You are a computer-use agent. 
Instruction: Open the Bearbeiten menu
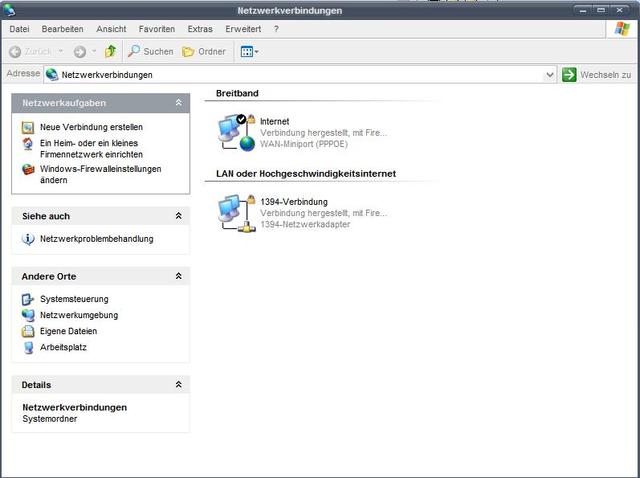coord(62,29)
